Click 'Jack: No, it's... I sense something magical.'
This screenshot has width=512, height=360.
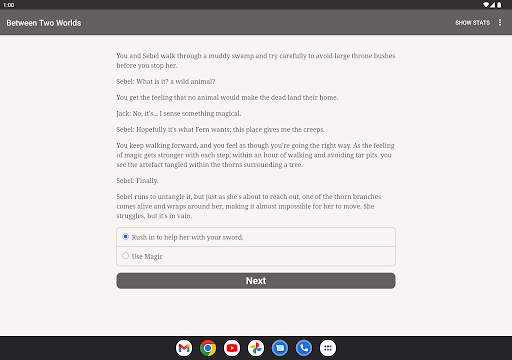click(179, 114)
